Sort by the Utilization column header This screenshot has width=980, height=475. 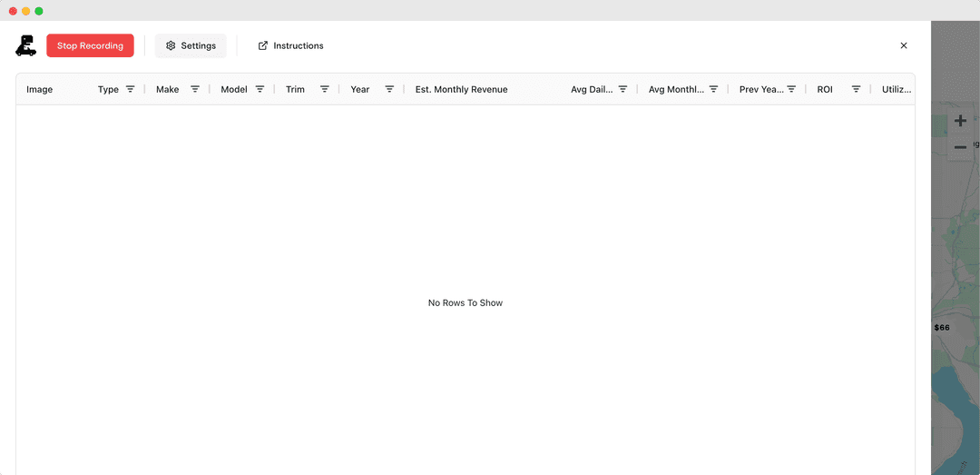897,89
